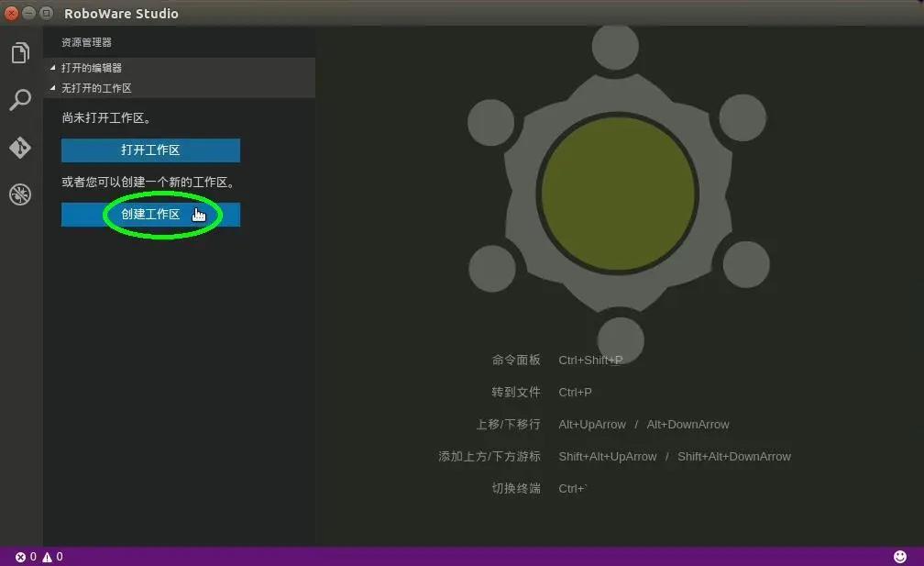
Task: Click the 打开工作区 button
Action: pos(151,150)
